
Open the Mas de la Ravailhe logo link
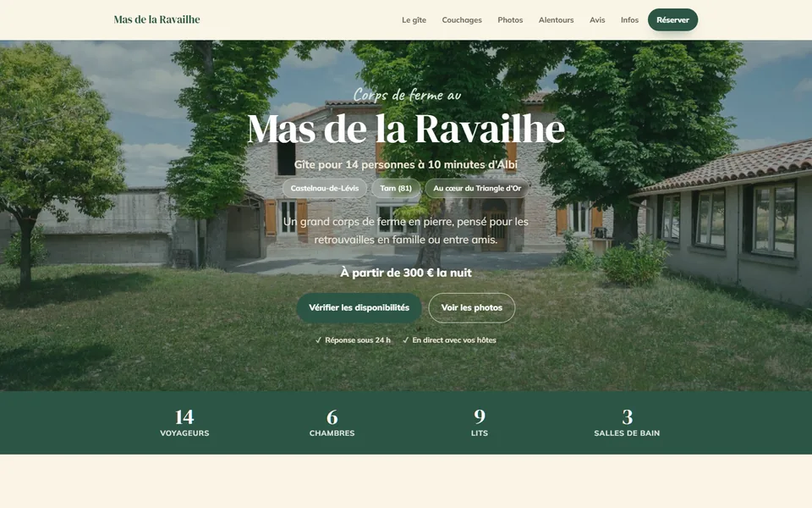tap(156, 19)
